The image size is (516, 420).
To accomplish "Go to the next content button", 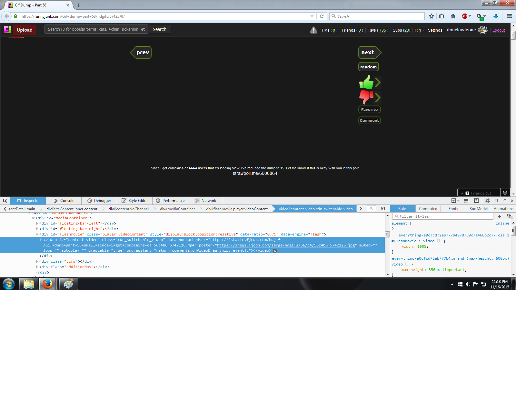I will click(x=368, y=52).
